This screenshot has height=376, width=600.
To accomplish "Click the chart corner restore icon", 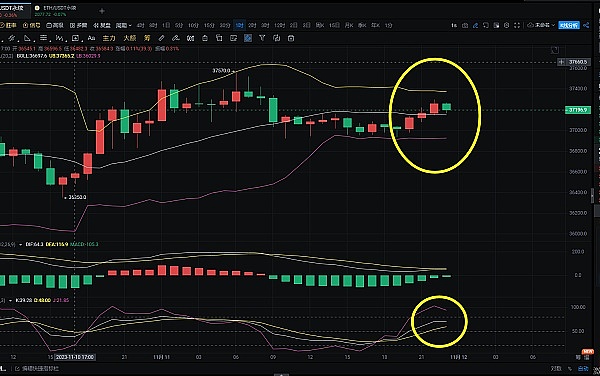I will pyautogui.click(x=554, y=50).
